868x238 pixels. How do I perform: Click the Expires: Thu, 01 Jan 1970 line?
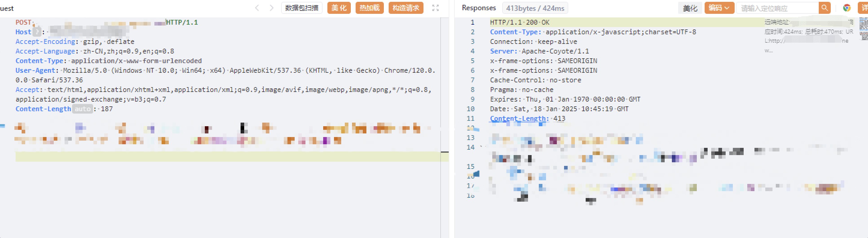(565, 99)
